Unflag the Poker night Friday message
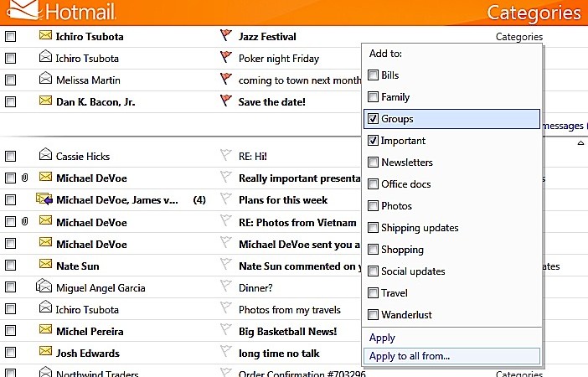Viewport: 588px width, 377px height. (x=224, y=58)
